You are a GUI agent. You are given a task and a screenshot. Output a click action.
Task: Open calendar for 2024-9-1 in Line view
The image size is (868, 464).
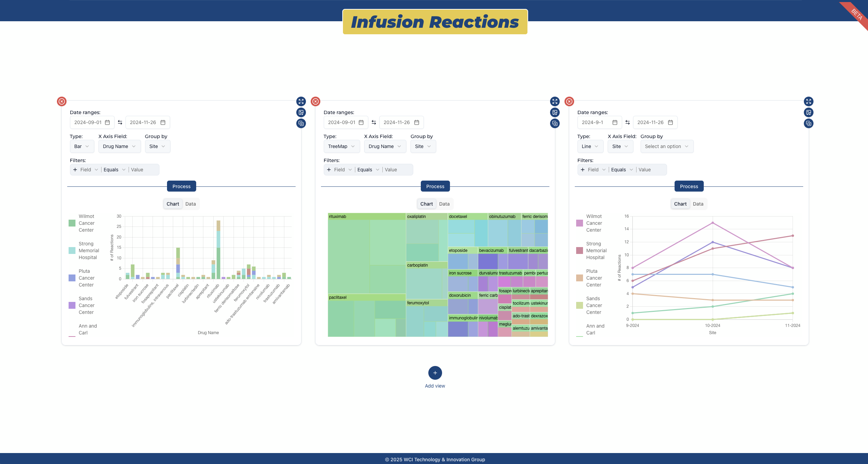point(615,122)
